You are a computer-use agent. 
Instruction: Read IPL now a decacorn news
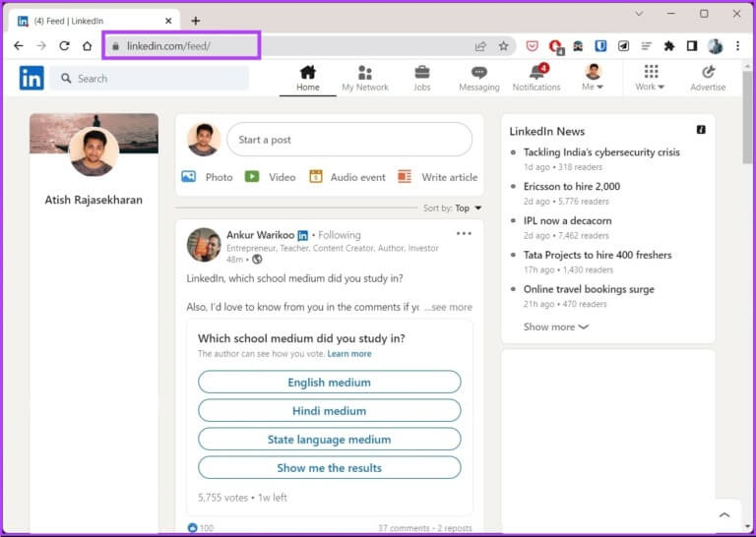click(567, 220)
